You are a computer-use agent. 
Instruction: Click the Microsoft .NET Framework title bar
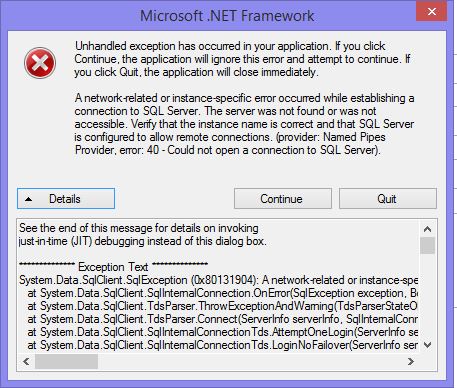click(x=227, y=16)
